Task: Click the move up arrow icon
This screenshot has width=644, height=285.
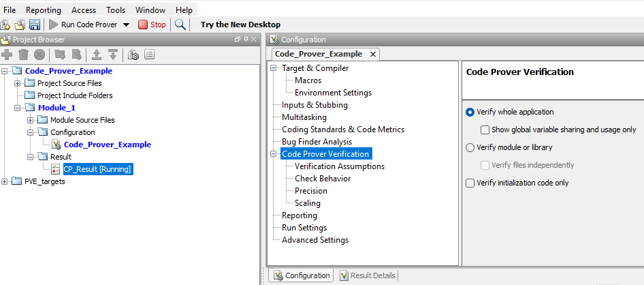Action: tap(97, 55)
